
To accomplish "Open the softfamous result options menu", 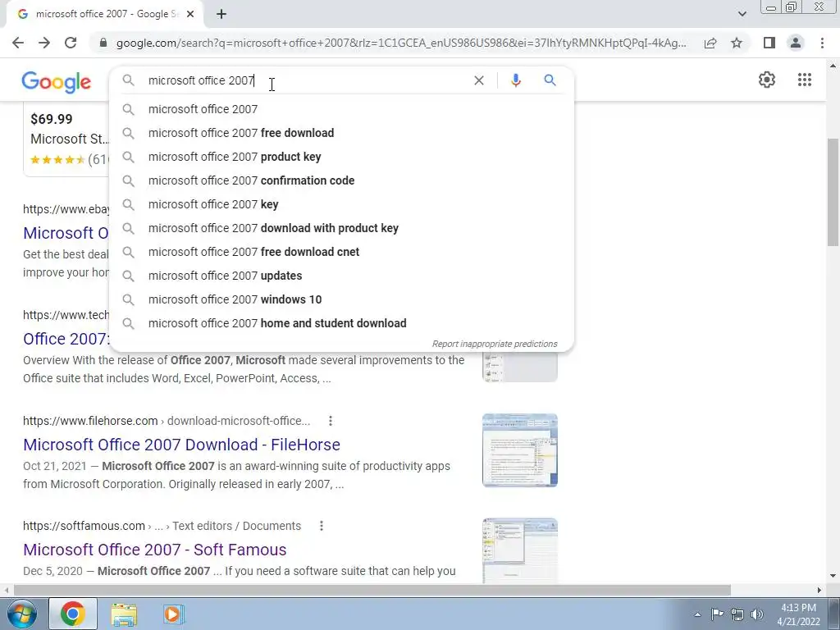I will coord(322,526).
